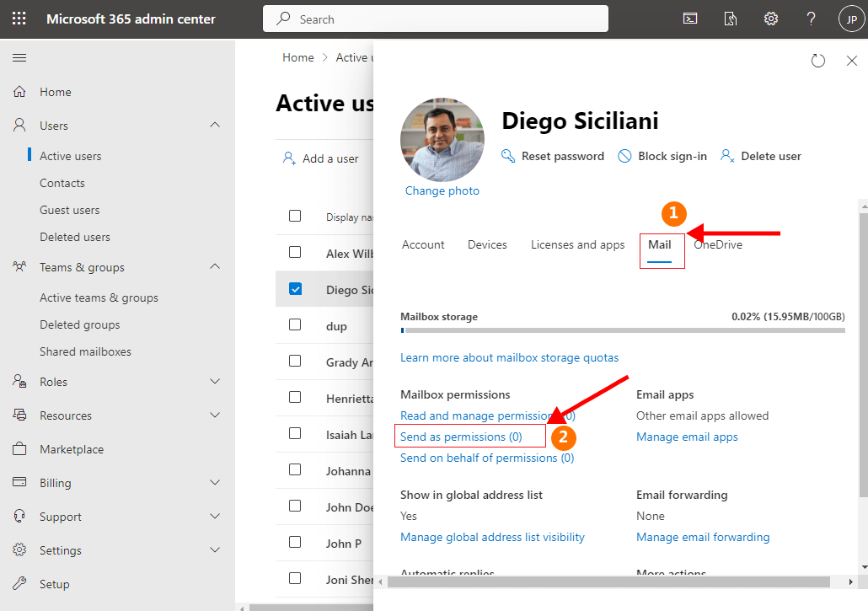Open the app launcher waffle icon
The height and width of the screenshot is (611, 868).
[19, 19]
